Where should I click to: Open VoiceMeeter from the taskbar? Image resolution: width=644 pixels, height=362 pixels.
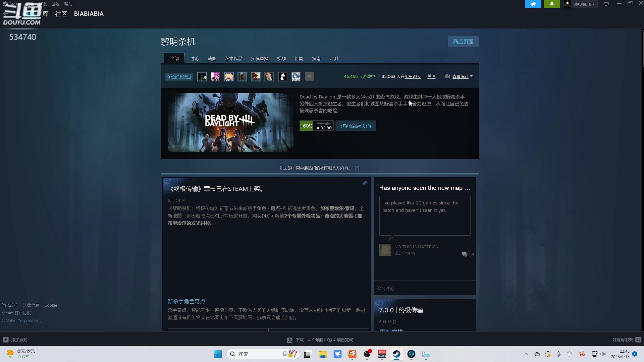[382, 354]
